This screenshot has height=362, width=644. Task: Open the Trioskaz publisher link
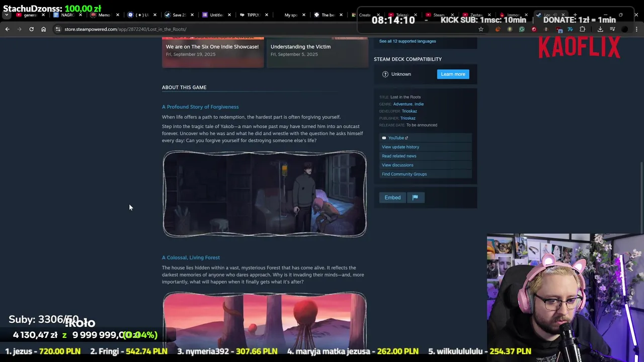[x=408, y=118]
